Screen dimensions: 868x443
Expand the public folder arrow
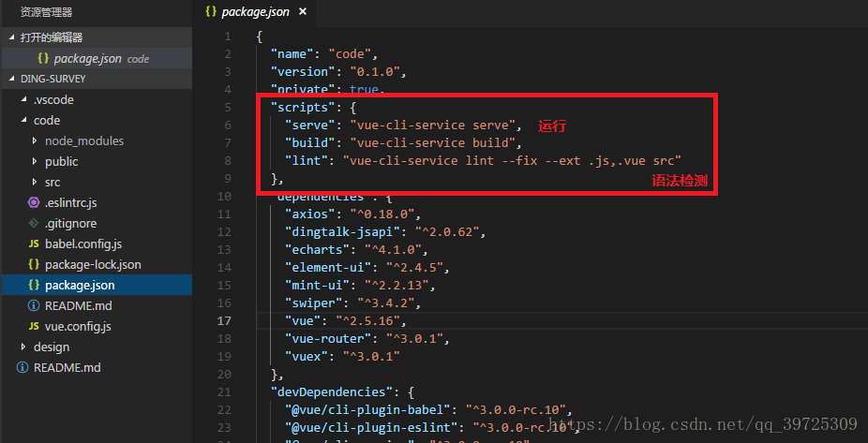[35, 161]
